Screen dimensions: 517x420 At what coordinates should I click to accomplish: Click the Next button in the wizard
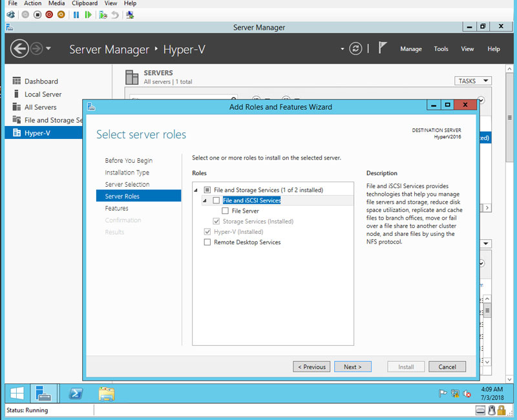(x=352, y=366)
